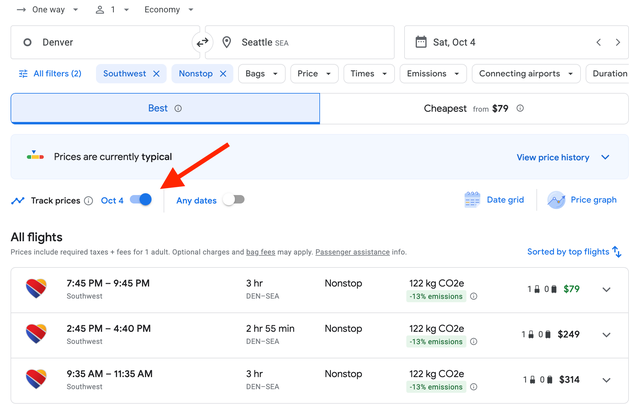Click the Seattle SEA destination field

coord(300,42)
